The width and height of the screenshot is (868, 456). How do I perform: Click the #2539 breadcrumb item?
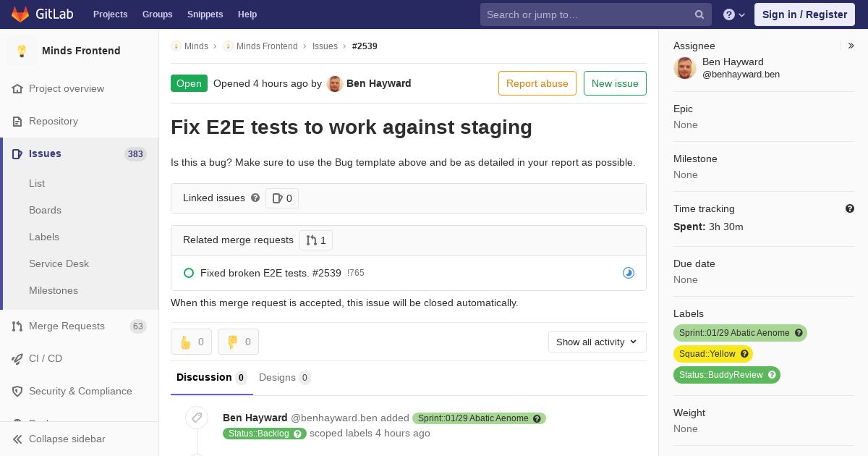(365, 46)
